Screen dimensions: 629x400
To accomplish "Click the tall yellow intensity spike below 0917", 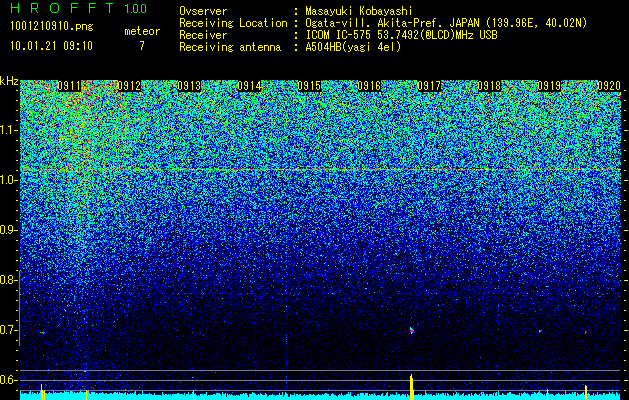I will coord(411,386).
